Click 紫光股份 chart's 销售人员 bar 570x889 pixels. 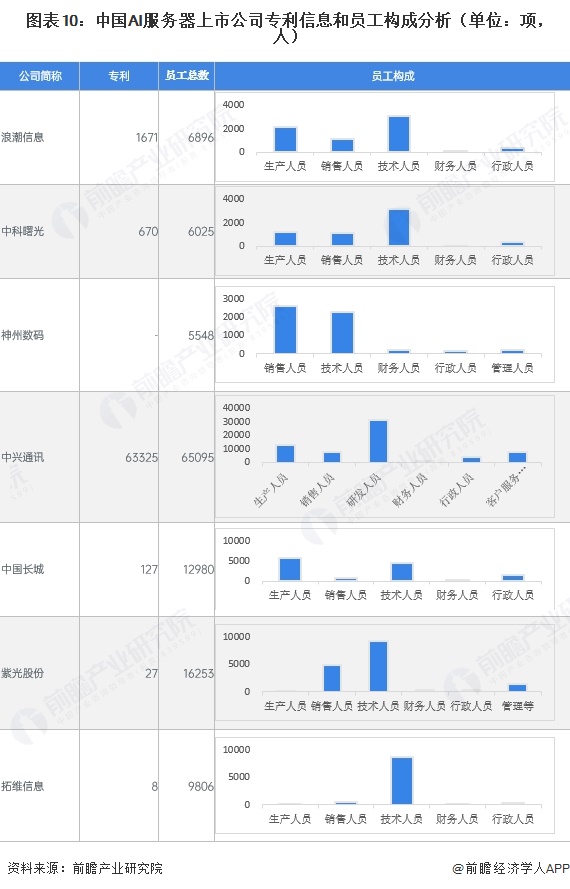(332, 679)
